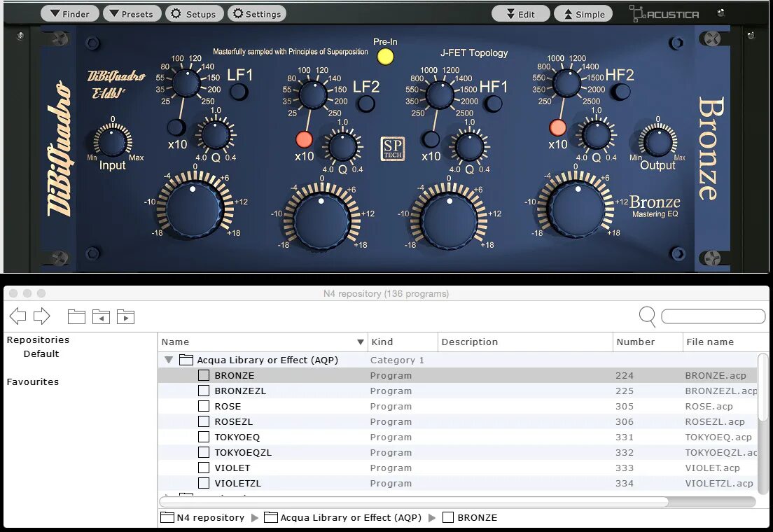The height and width of the screenshot is (532, 773).
Task: Click the HF2 gain knob
Action: pos(576,209)
